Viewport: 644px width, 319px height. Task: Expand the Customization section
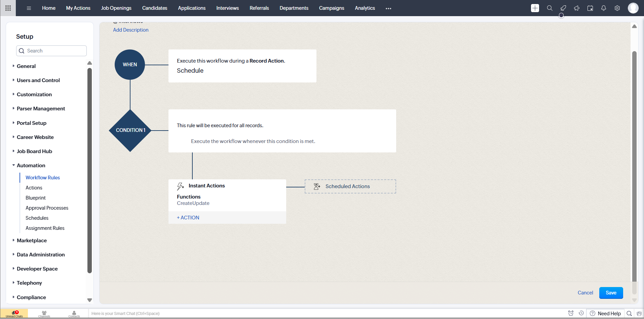[x=34, y=95]
